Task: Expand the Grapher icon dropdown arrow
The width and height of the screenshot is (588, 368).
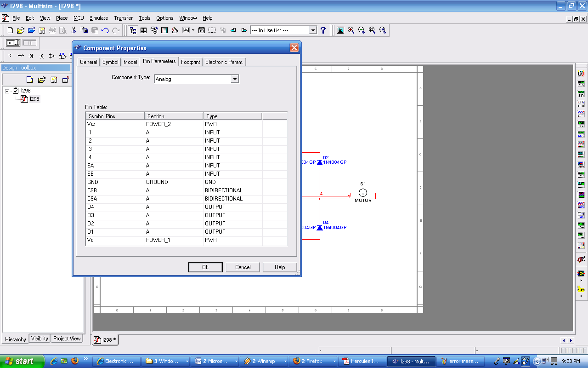Action: coord(193,30)
